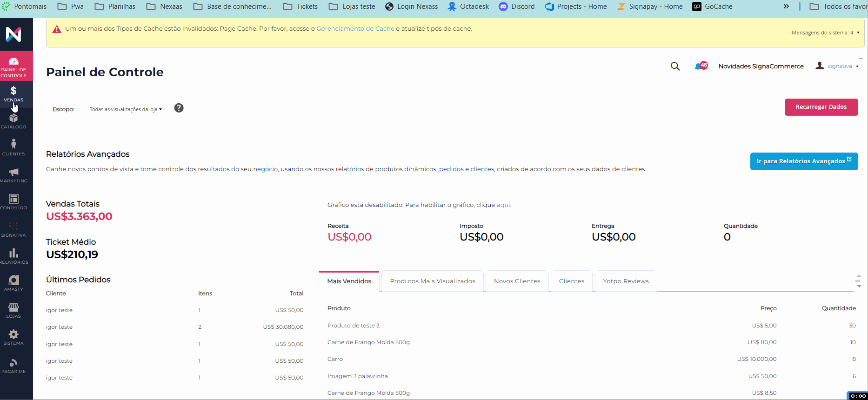Follow the Gerenciamento de Cache link
The width and height of the screenshot is (868, 400).
[x=355, y=29]
